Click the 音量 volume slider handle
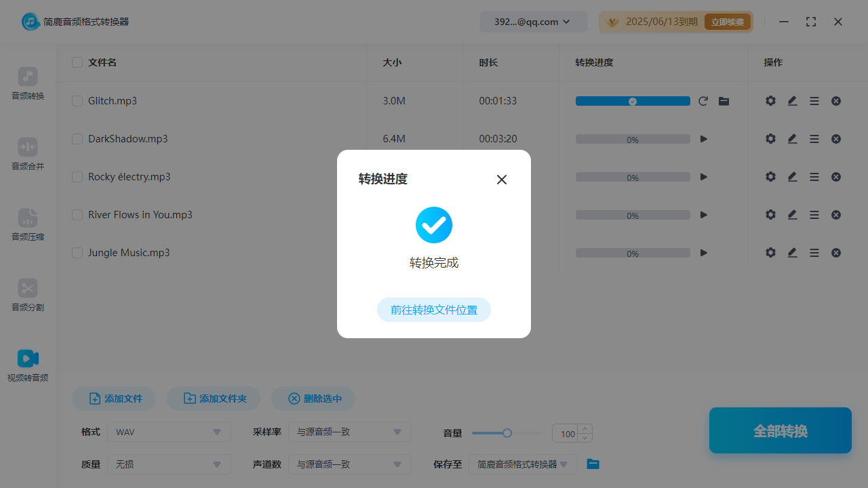868x488 pixels. (507, 433)
